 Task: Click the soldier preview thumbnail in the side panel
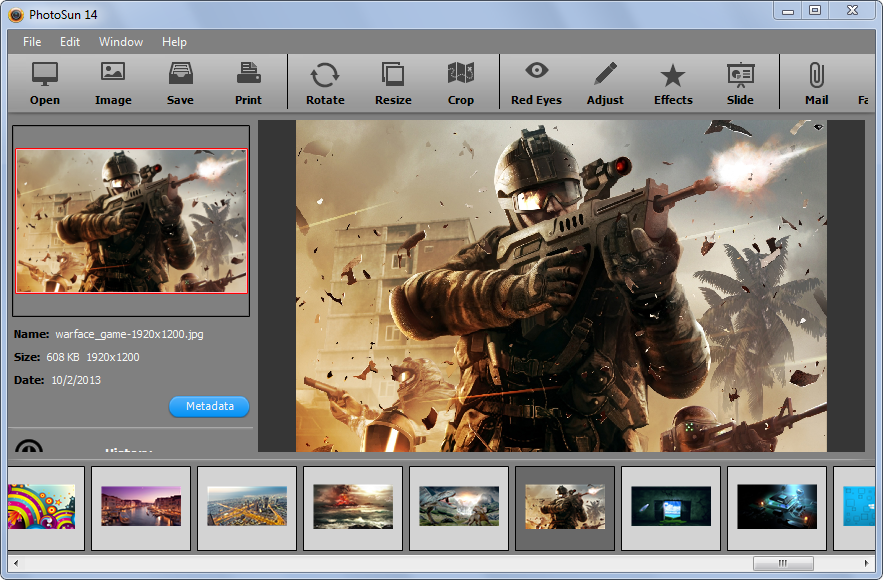coord(131,221)
